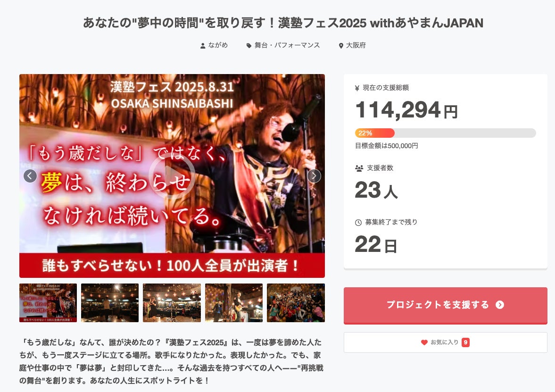The image size is (555, 392).
Task: Open 舞台・パフォーマンス category link
Action: coord(287,45)
